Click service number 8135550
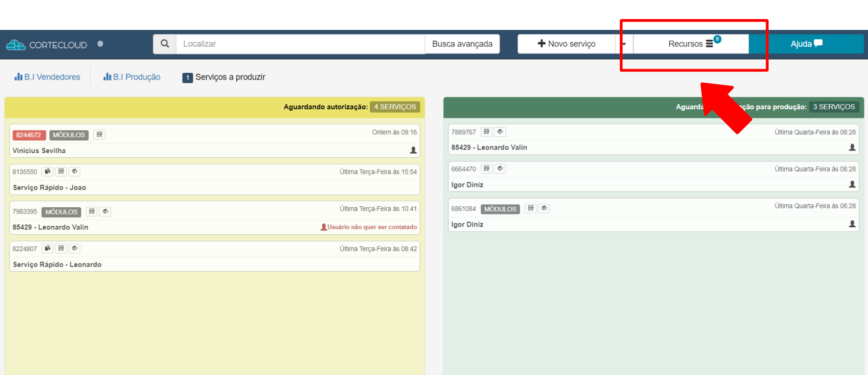The image size is (868, 375). [x=25, y=172]
